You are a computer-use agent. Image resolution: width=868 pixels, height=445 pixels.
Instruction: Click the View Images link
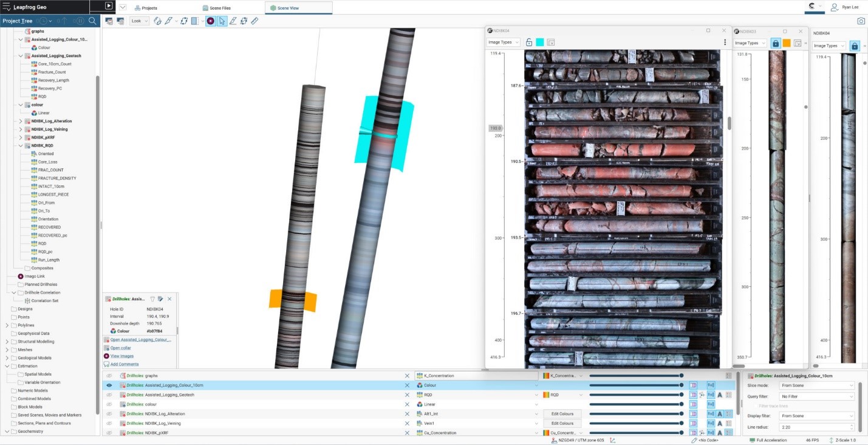tap(122, 356)
